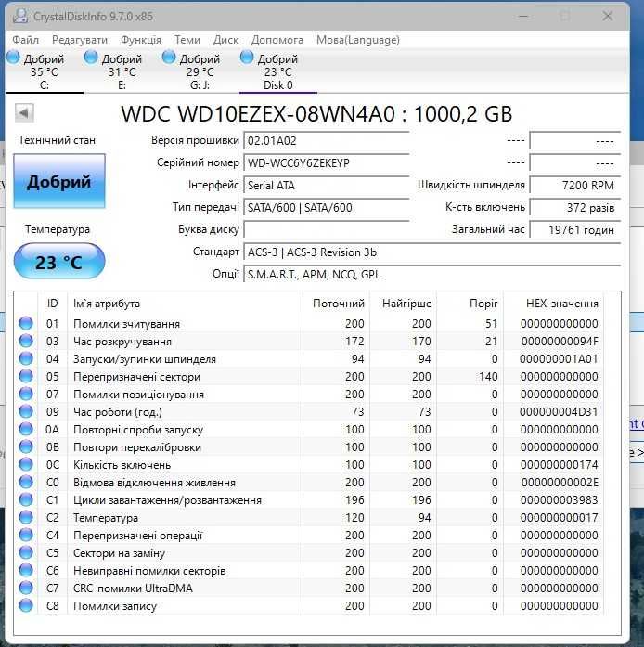Image resolution: width=644 pixels, height=647 pixels.
Task: Select the Час розкручування attribute name
Action: click(x=122, y=342)
